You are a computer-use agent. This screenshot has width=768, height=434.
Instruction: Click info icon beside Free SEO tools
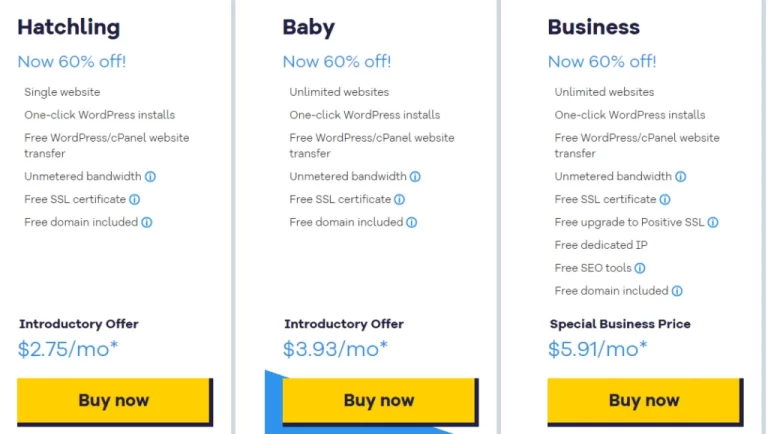[x=640, y=268]
